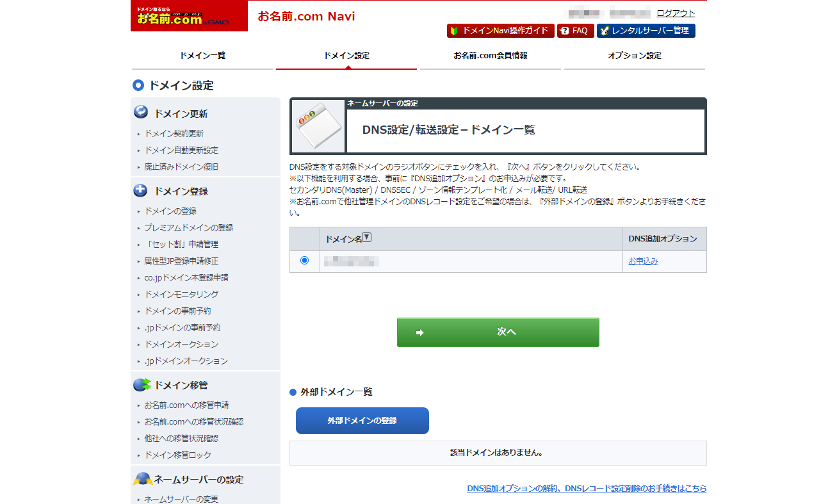
Task: Open the FAQ help button
Action: point(575,31)
